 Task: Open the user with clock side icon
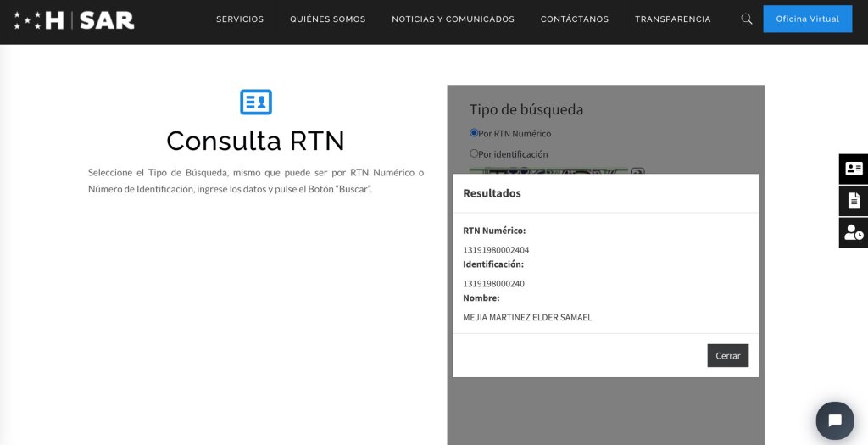(854, 233)
